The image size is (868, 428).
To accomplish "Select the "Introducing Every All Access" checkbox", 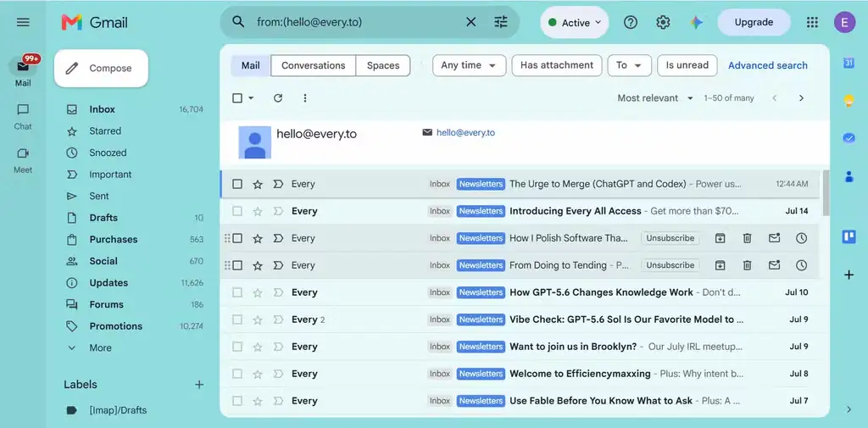I will pyautogui.click(x=237, y=211).
